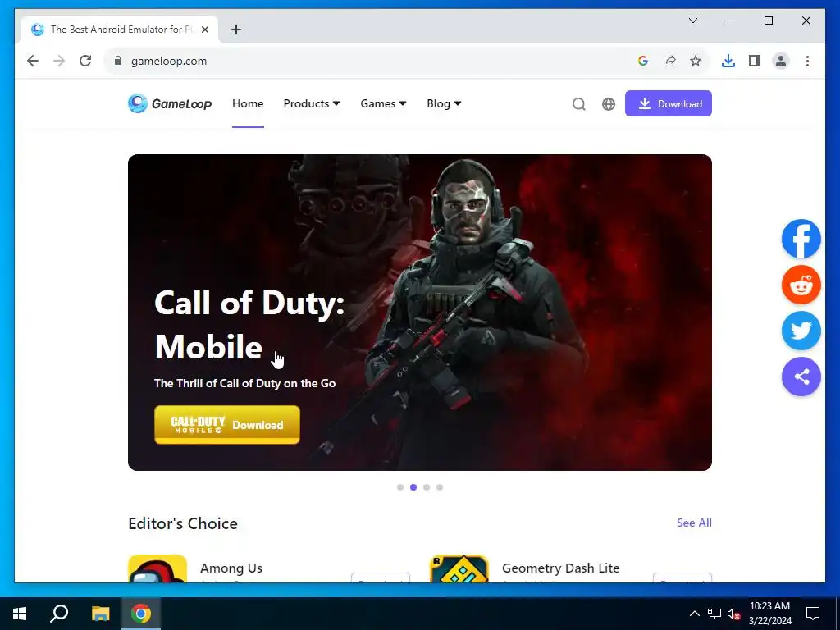Select the third carousel dot
This screenshot has height=630, width=840.
(427, 487)
